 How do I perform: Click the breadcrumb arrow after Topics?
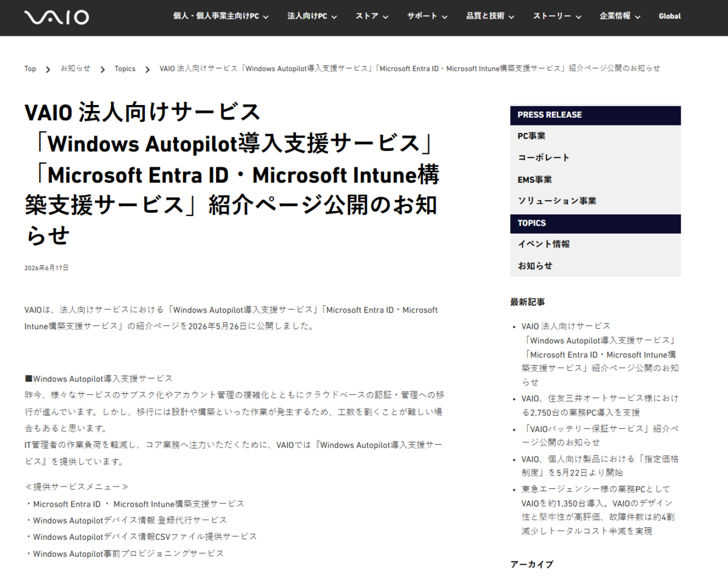[147, 69]
